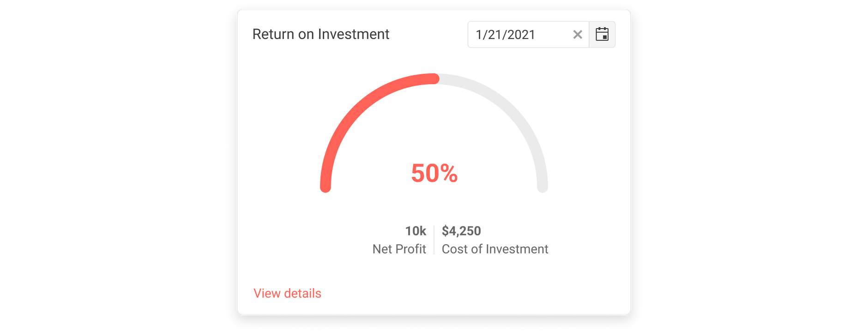
Task: Click the Net Profit label
Action: [x=399, y=249]
